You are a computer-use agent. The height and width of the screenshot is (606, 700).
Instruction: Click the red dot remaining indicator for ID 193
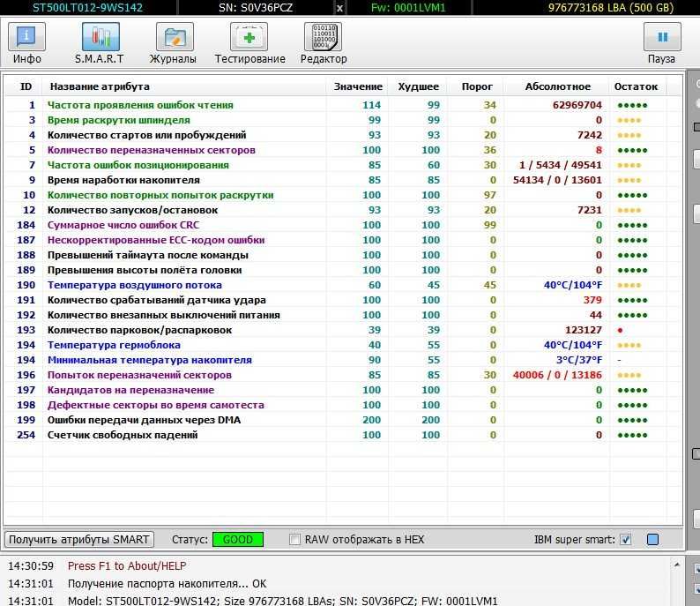tap(620, 331)
